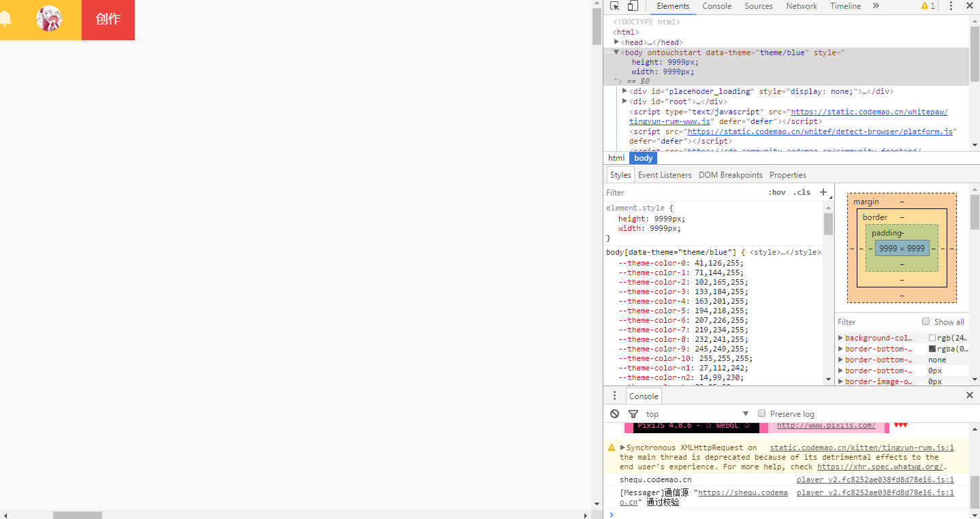This screenshot has width=980, height=519.
Task: Open the Timeline tab
Action: coord(845,6)
